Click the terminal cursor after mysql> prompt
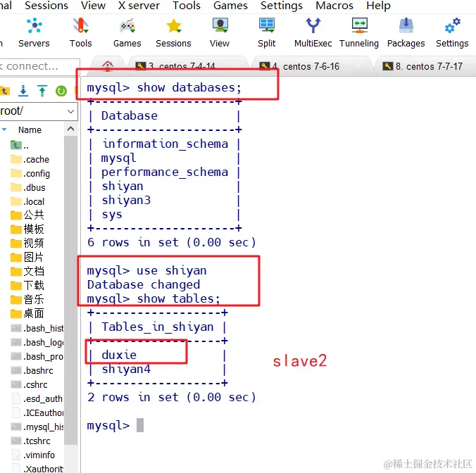476x473 pixels. (140, 425)
